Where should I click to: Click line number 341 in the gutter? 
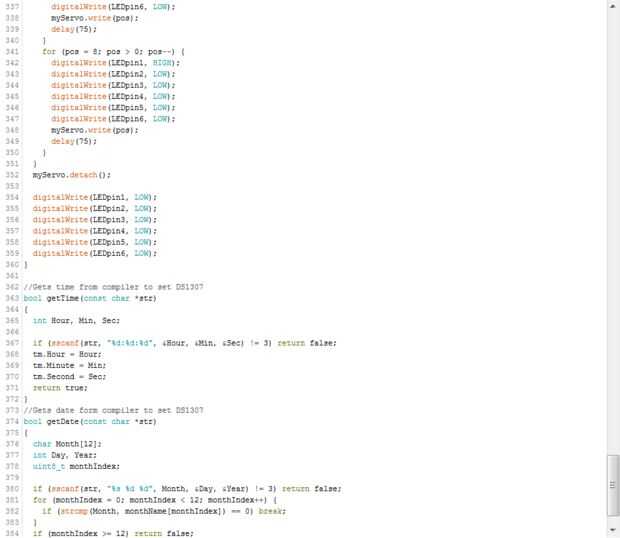(12, 52)
